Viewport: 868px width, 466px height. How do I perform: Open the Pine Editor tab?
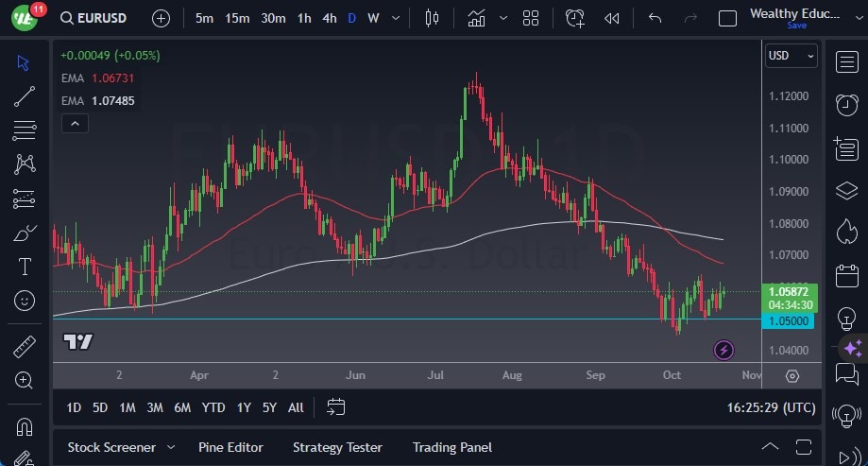230,447
